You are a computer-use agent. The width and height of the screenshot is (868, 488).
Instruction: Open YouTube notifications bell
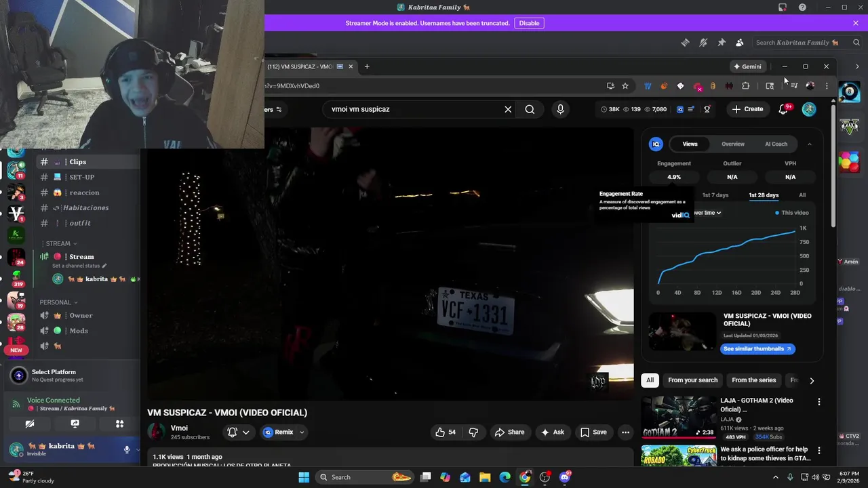point(783,109)
